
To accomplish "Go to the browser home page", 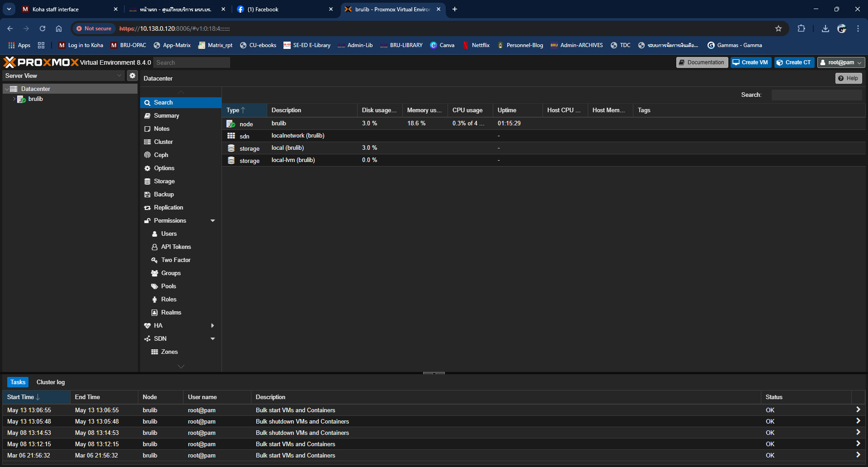I will pyautogui.click(x=59, y=29).
